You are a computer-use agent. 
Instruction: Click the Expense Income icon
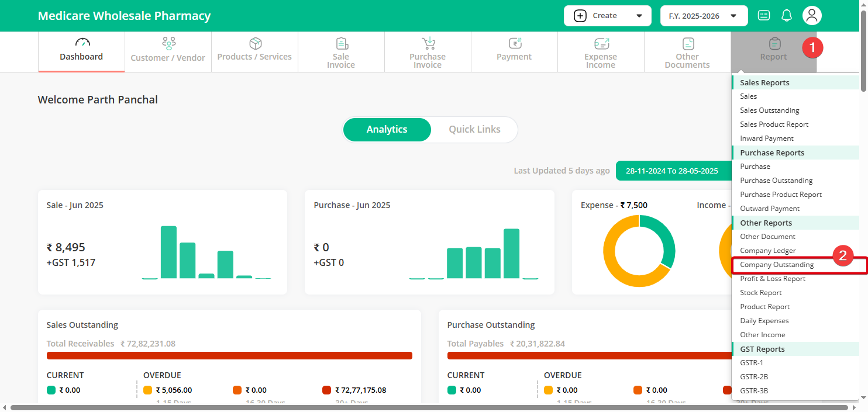click(x=601, y=43)
